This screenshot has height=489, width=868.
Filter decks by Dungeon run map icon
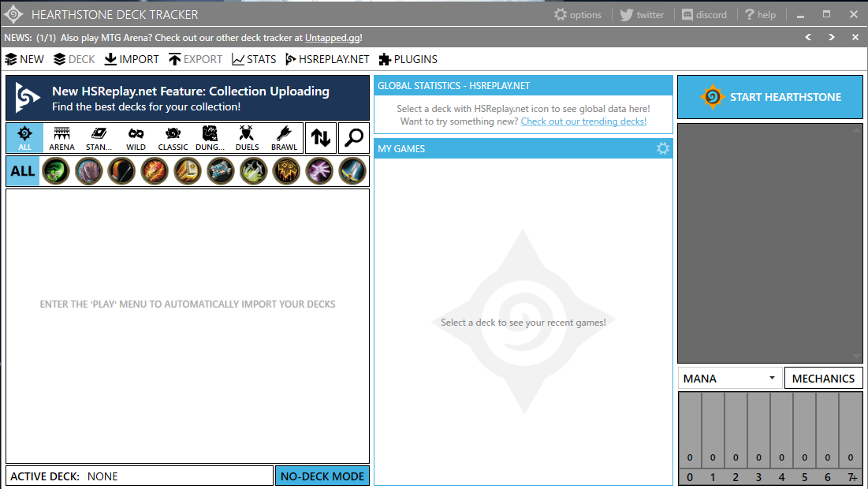coord(210,138)
